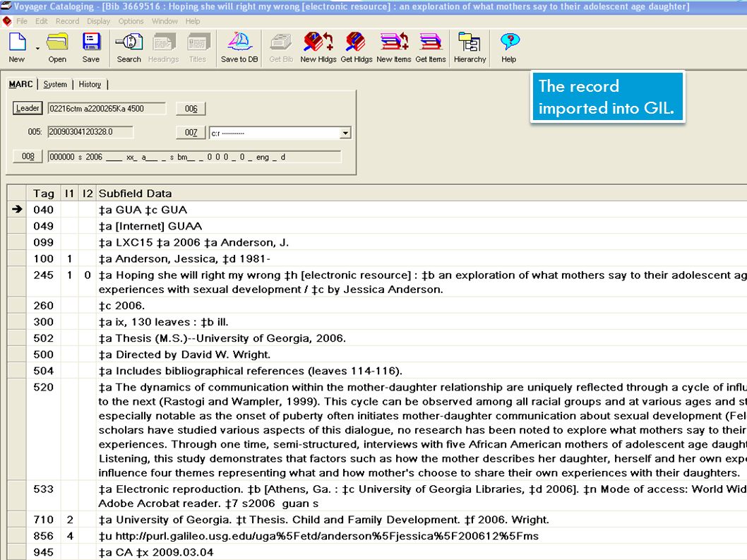Screen dimensions: 747x560
Task: Select the 504 bibliographical references row
Action: 376,370
